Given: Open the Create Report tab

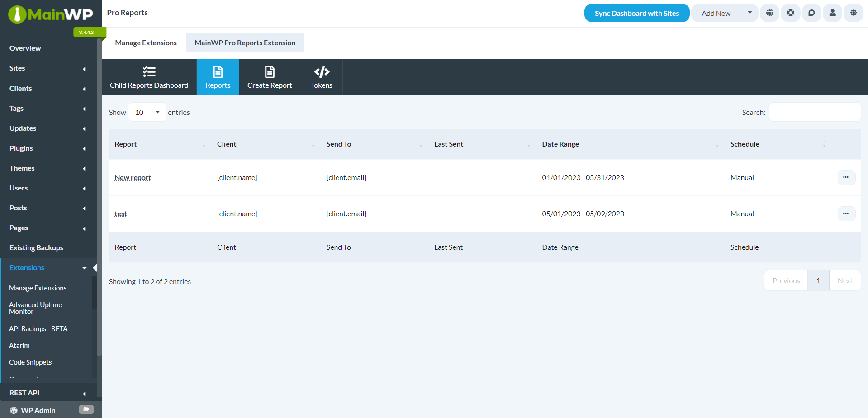Looking at the screenshot, I should coord(270,77).
